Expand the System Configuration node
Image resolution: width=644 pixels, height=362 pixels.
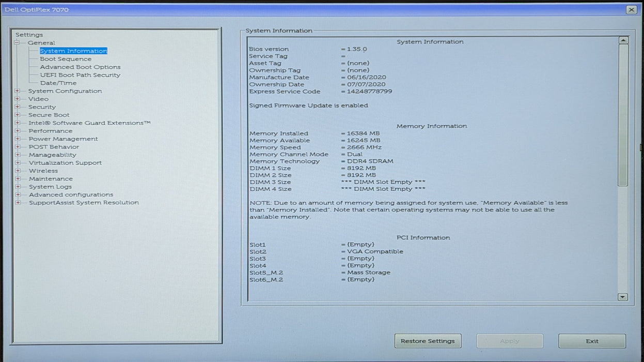pyautogui.click(x=18, y=91)
